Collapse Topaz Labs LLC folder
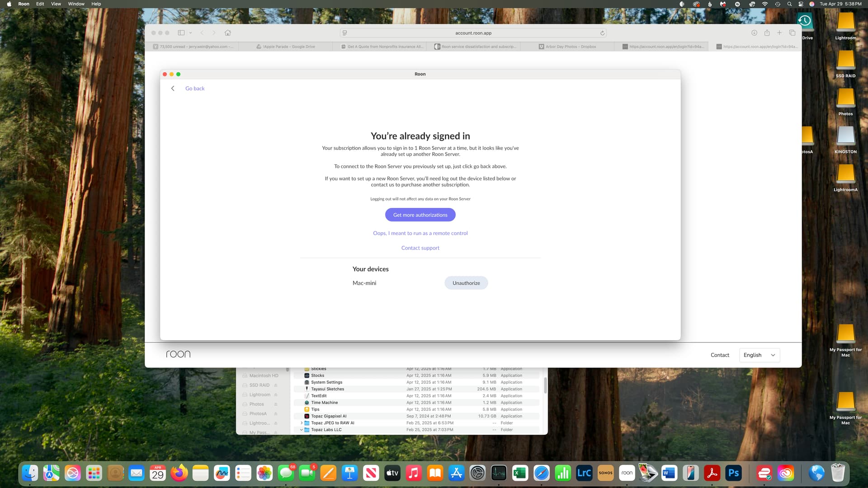 tap(302, 430)
